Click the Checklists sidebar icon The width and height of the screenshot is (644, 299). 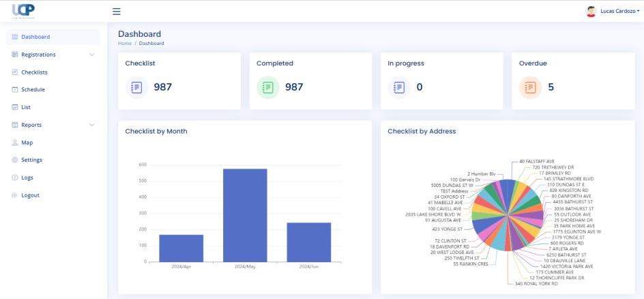15,72
